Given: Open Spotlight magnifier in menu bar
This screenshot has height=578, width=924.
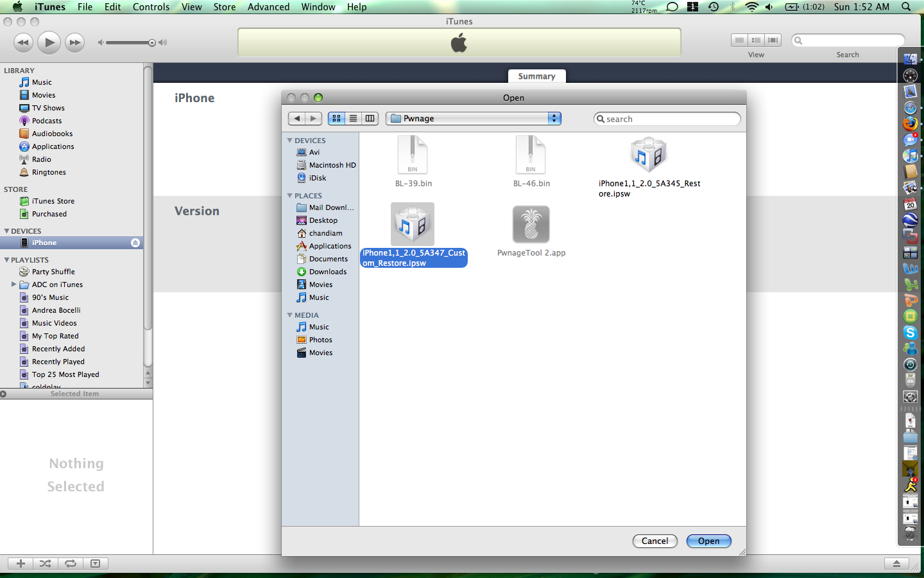Looking at the screenshot, I should (x=906, y=6).
